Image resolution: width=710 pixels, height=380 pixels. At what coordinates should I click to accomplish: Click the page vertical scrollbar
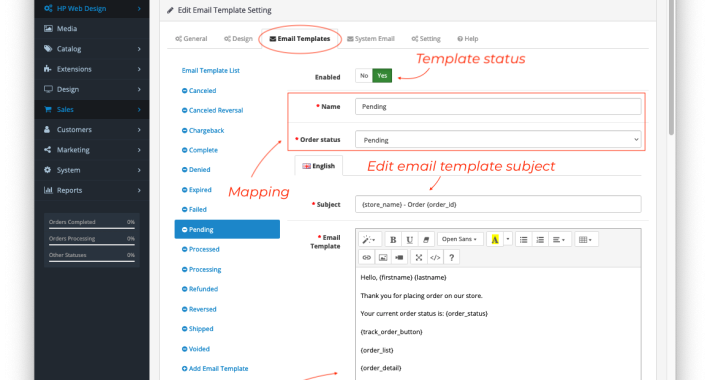[x=672, y=68]
